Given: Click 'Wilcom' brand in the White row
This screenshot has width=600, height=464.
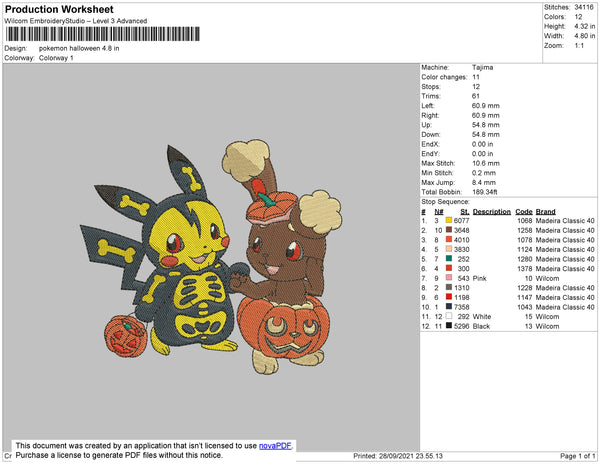Looking at the screenshot, I should (x=547, y=316).
